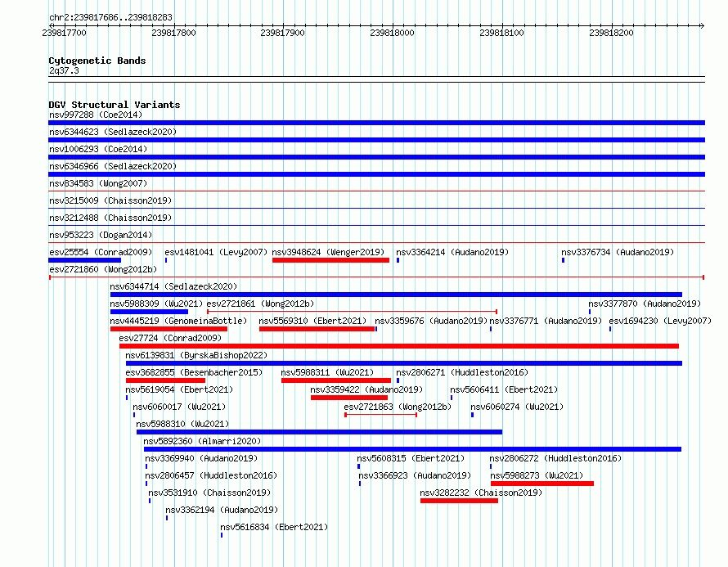Click esv2721860 (Wong2012b) label
728x567 pixels.
pyautogui.click(x=103, y=269)
